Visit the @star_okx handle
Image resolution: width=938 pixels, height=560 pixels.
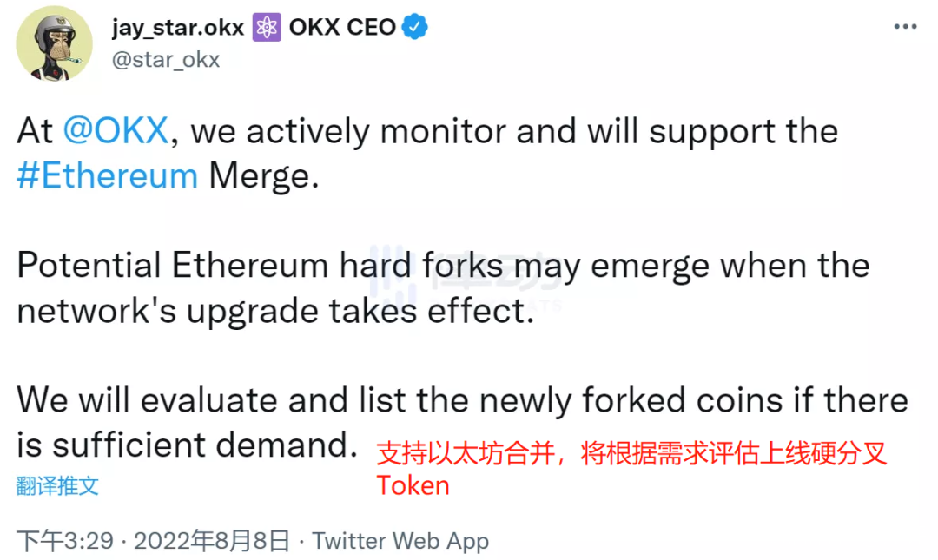[165, 59]
